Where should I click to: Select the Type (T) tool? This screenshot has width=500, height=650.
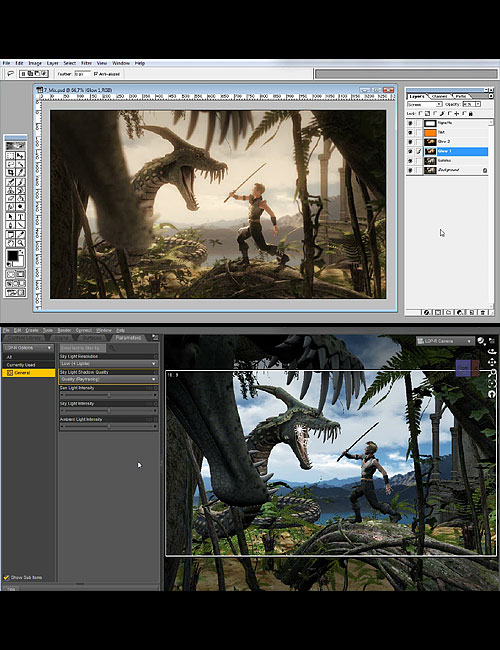(20, 217)
